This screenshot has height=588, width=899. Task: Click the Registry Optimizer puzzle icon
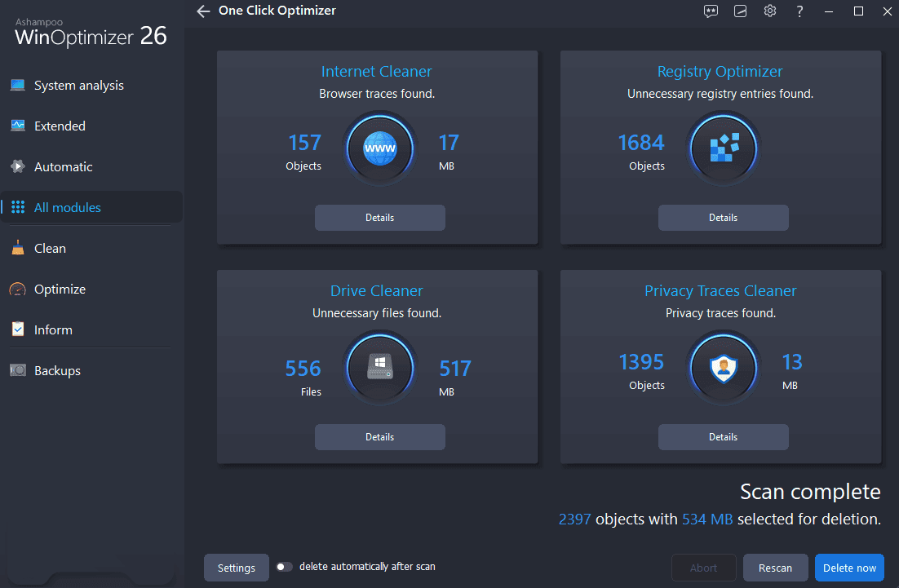[724, 148]
